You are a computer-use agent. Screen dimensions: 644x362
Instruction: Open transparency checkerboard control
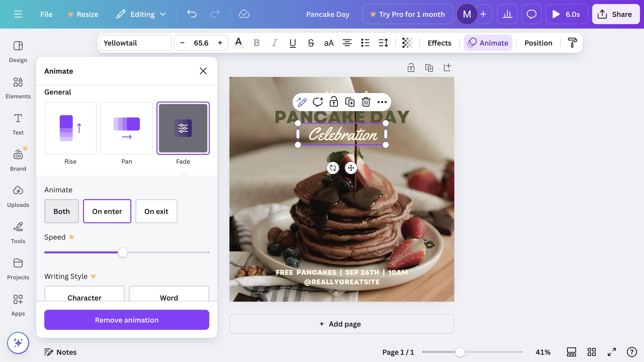pos(407,43)
